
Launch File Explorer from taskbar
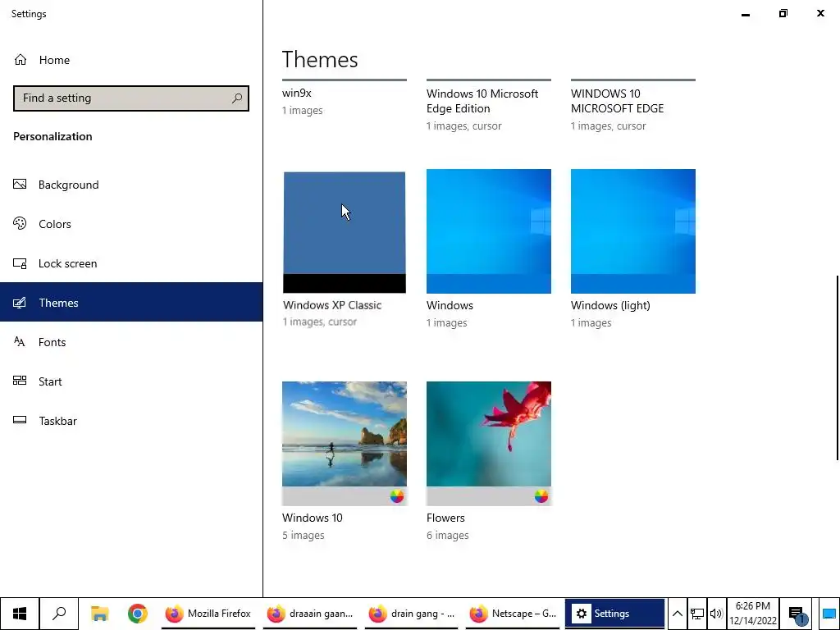99,614
